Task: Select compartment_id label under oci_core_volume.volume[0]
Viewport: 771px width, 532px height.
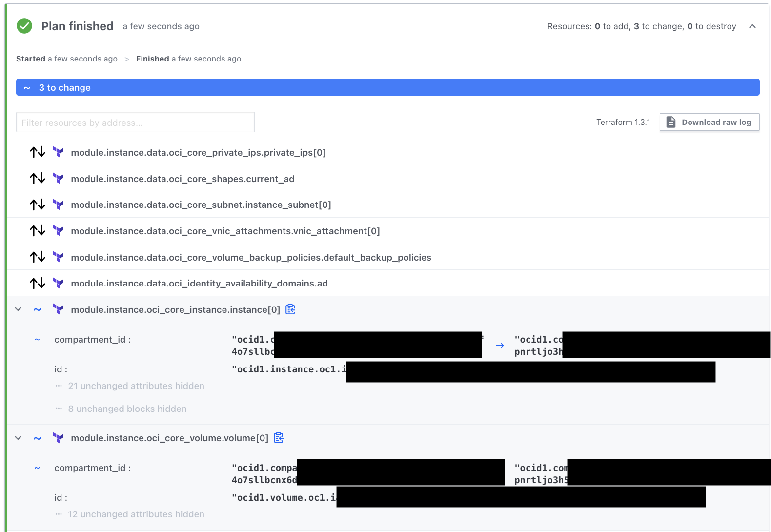Action: (92, 468)
